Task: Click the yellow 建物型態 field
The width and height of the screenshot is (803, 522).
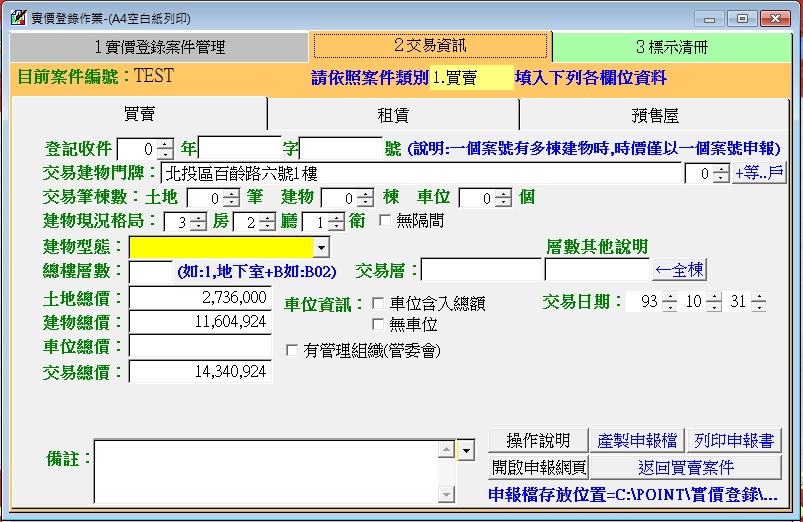Action: (221, 247)
